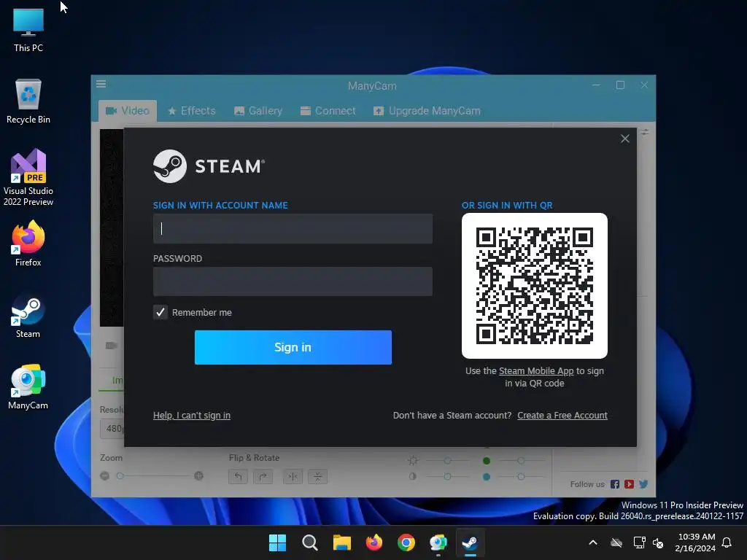Uncheck the Remember me checkbox
Image resolution: width=747 pixels, height=560 pixels.
click(160, 312)
